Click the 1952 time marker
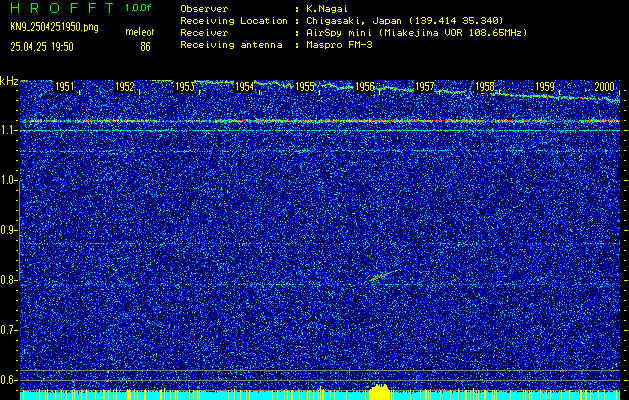This screenshot has width=629, height=400. (125, 87)
